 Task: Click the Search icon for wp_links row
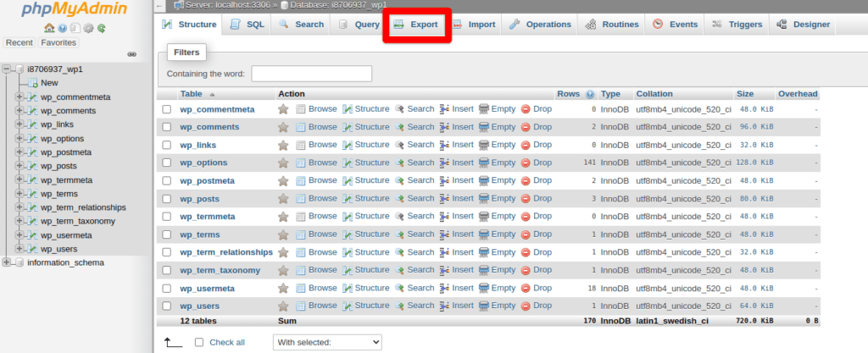[400, 145]
